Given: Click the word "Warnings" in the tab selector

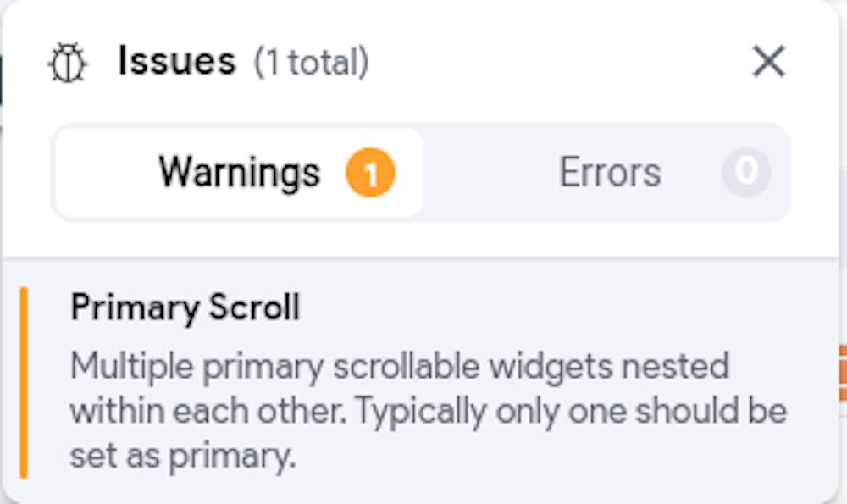Looking at the screenshot, I should [x=239, y=173].
